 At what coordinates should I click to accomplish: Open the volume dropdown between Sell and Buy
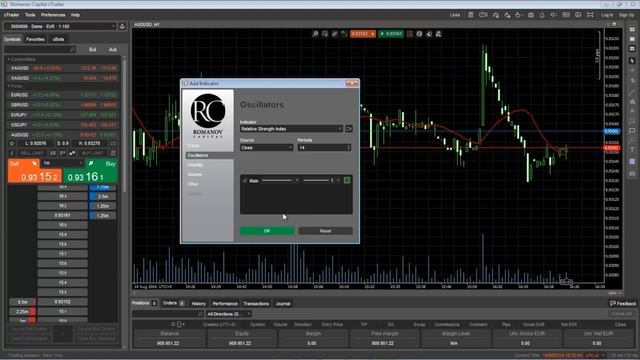(62, 163)
